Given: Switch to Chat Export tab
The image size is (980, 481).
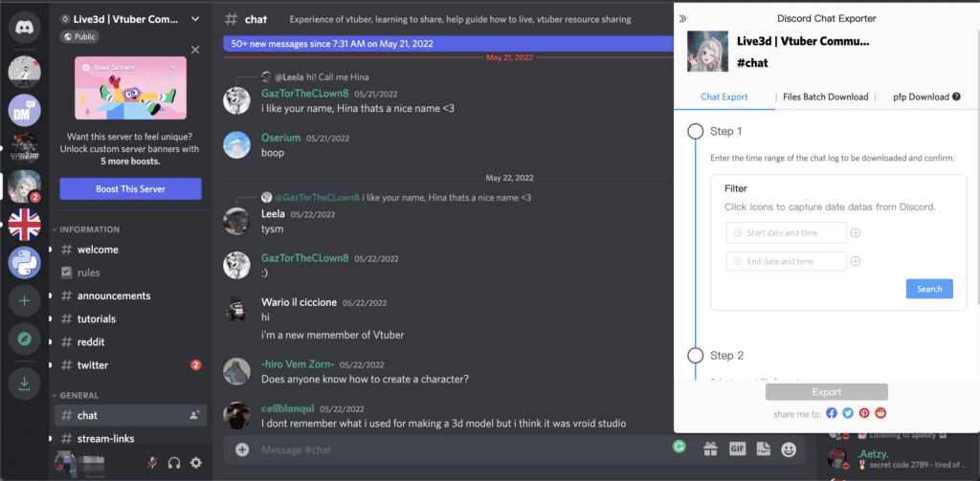Looking at the screenshot, I should pyautogui.click(x=724, y=97).
